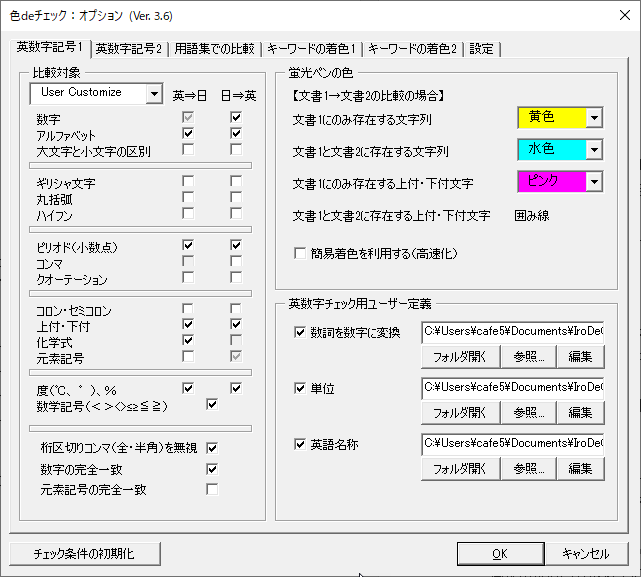Image resolution: width=641 pixels, height=577 pixels.
Task: Open the 水色 highlight color dropdown
Action: pyautogui.click(x=594, y=150)
